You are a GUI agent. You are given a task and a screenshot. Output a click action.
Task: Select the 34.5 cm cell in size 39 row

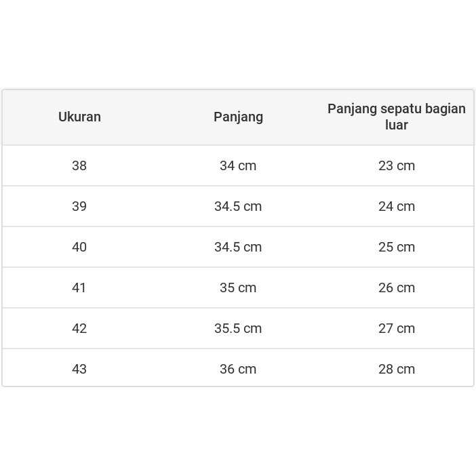point(238,206)
